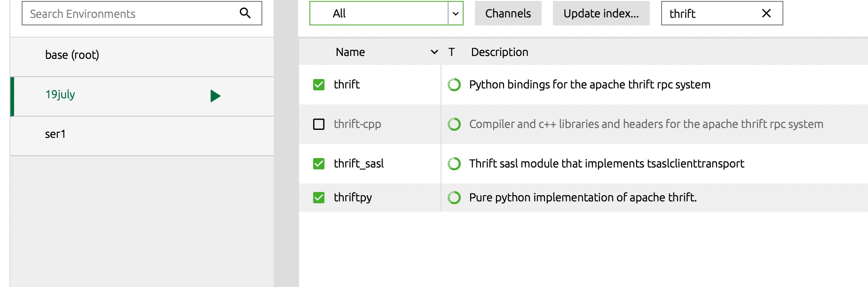Click the status circle icon for thrift_sasl
The width and height of the screenshot is (868, 287).
454,164
